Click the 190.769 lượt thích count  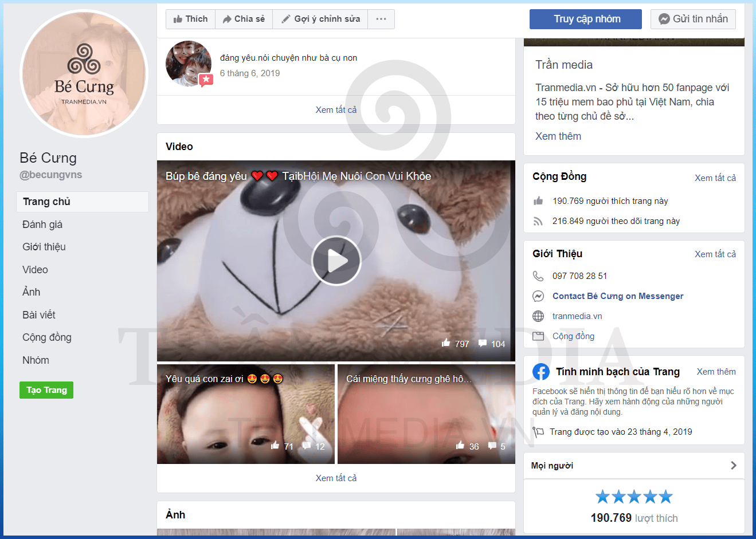click(634, 518)
